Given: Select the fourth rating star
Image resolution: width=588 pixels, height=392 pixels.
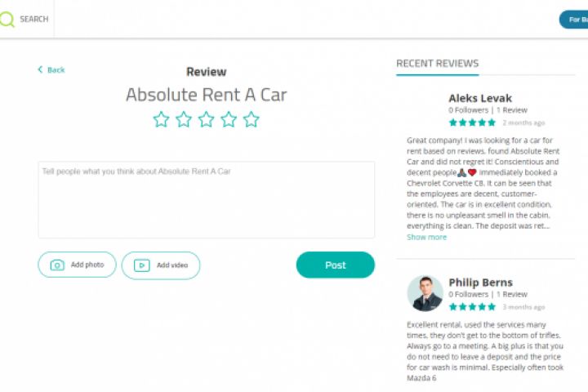Looking at the screenshot, I should point(229,120).
